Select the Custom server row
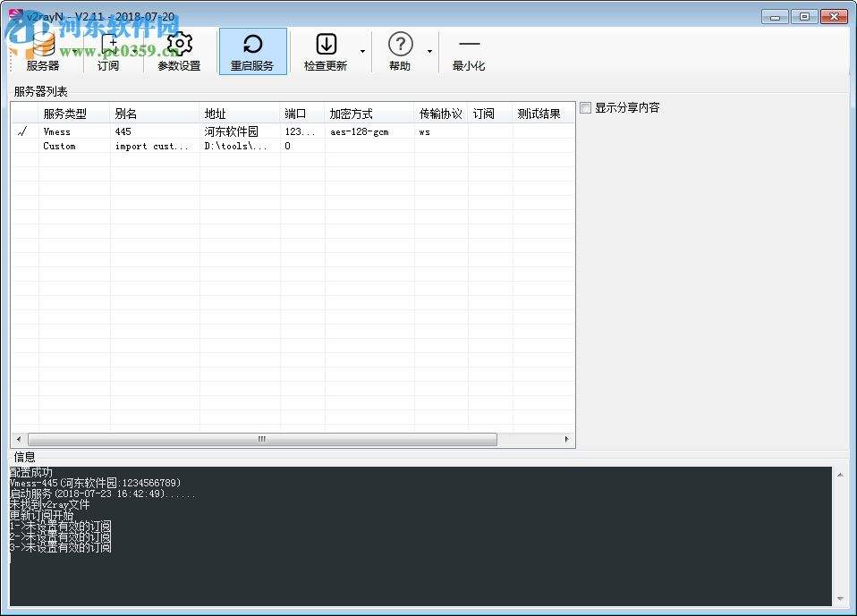This screenshot has height=616, width=857. (x=293, y=146)
